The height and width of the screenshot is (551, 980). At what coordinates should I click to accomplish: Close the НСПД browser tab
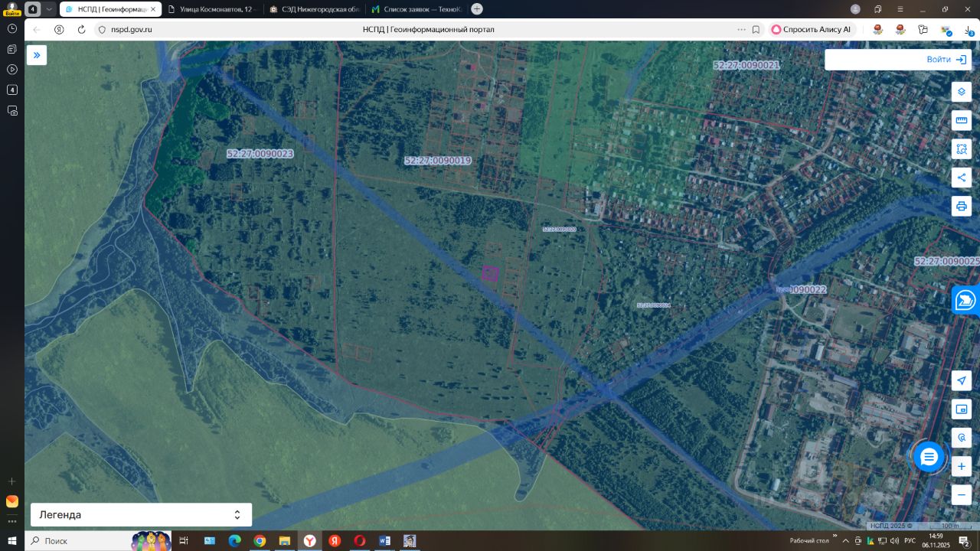pos(153,9)
